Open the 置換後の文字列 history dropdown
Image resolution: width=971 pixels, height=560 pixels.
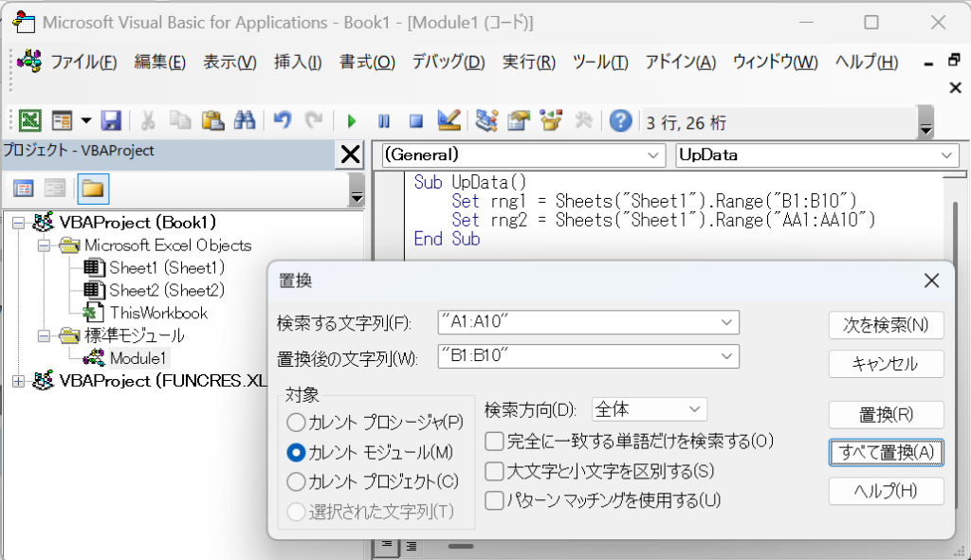[x=726, y=356]
